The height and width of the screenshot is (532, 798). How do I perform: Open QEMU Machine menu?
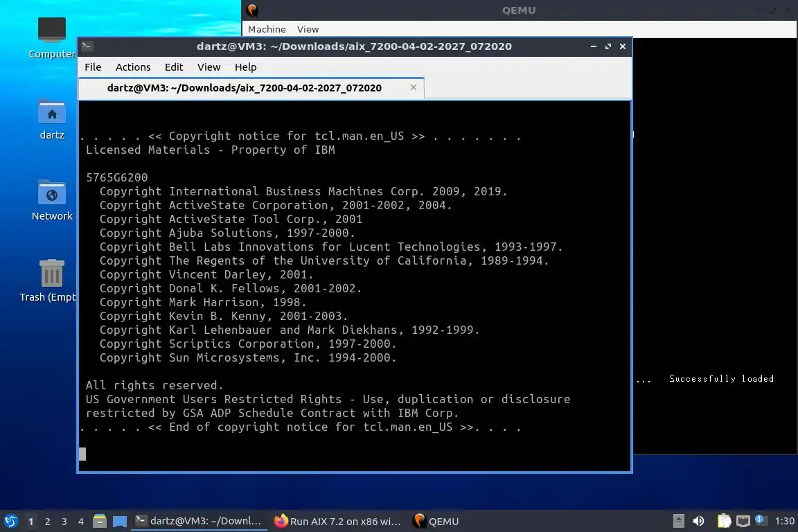pos(267,30)
